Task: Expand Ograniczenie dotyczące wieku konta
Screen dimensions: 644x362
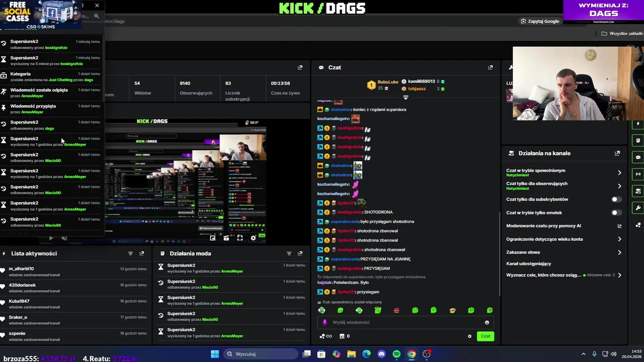Action: (x=619, y=239)
